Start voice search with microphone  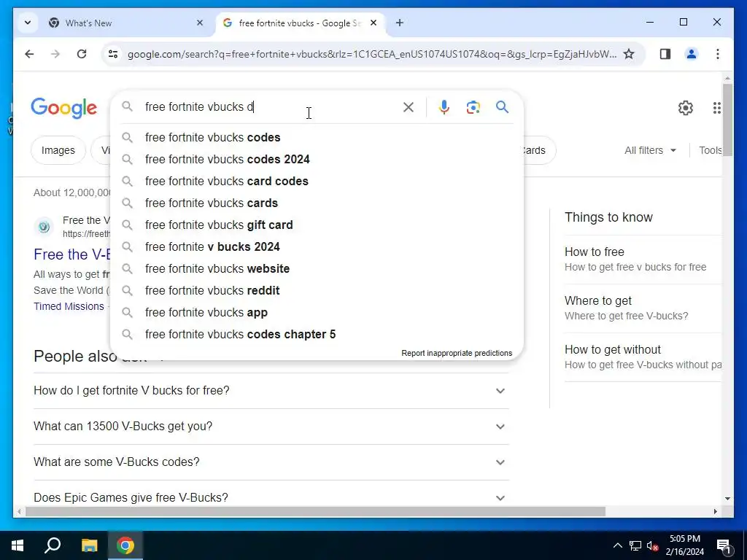[444, 107]
